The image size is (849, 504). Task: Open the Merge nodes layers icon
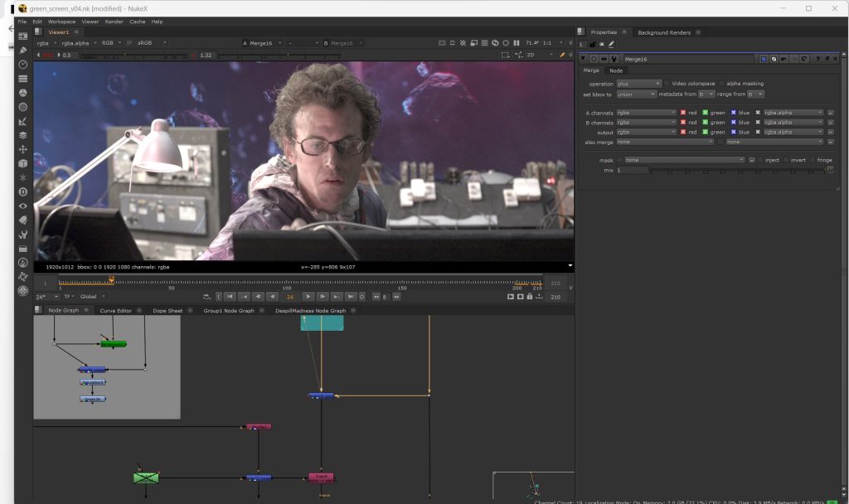coord(22,135)
